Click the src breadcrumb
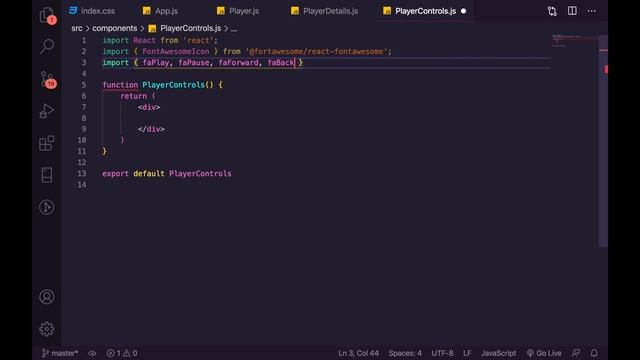The width and height of the screenshot is (640, 360). coord(77,28)
